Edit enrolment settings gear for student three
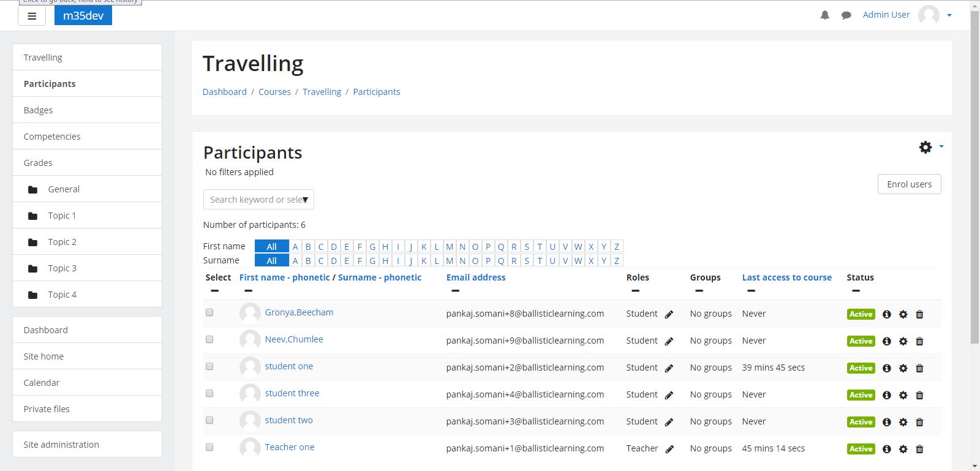 pyautogui.click(x=903, y=395)
